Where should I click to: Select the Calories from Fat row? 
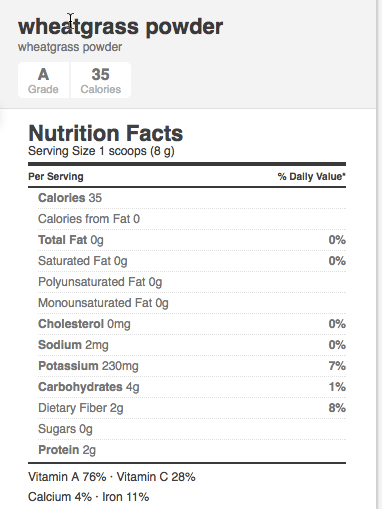tap(192, 219)
